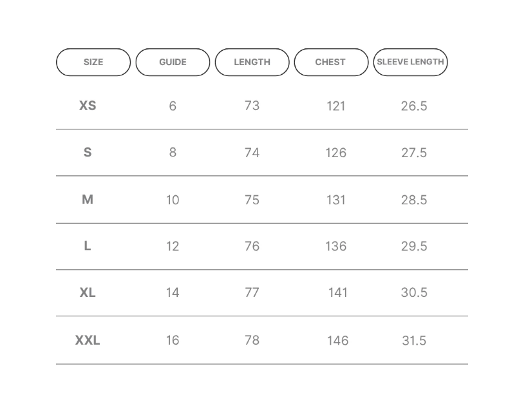Click chest value 131 in M row

click(x=336, y=200)
